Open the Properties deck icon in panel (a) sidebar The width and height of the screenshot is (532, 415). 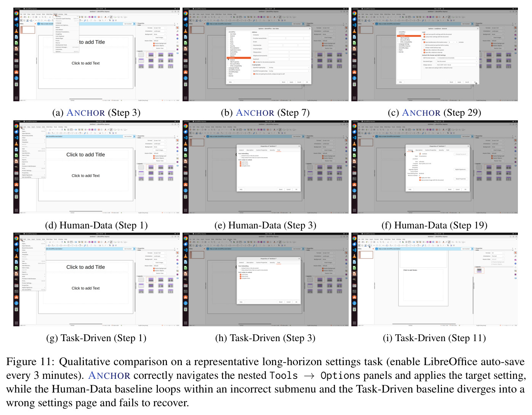(x=178, y=28)
